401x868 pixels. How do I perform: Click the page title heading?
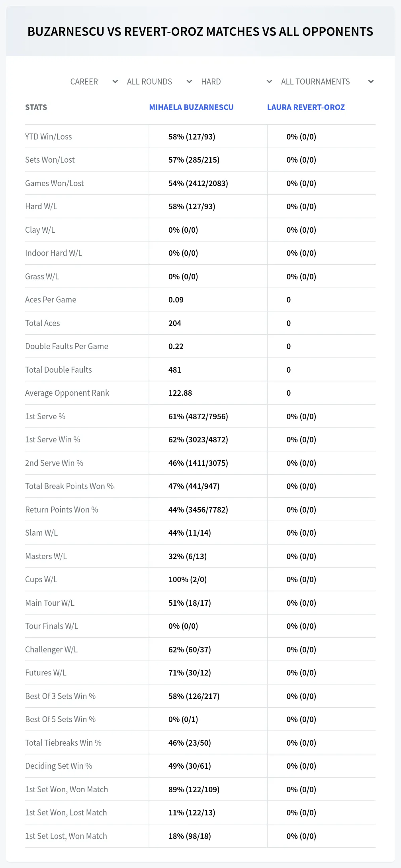(x=200, y=31)
